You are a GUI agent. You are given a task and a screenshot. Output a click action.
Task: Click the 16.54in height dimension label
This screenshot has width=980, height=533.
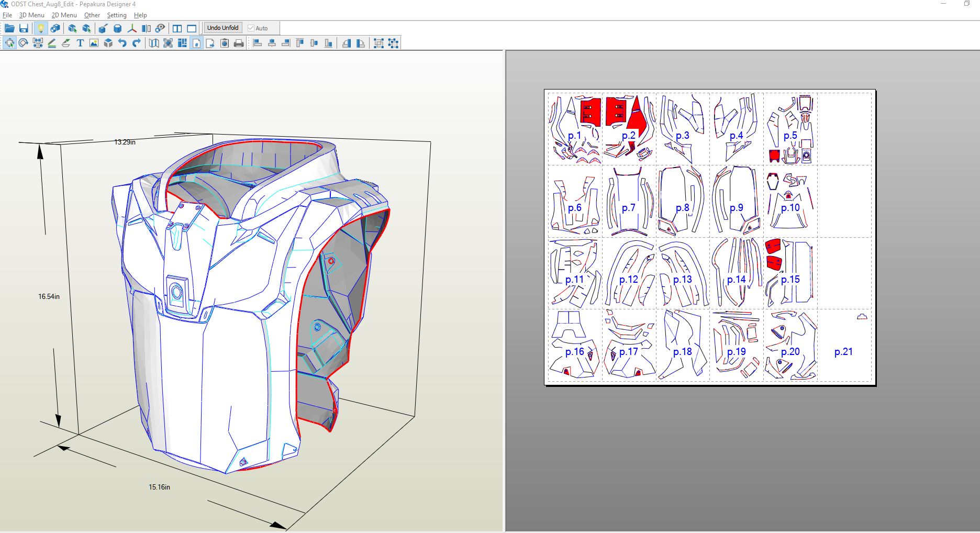click(x=49, y=296)
